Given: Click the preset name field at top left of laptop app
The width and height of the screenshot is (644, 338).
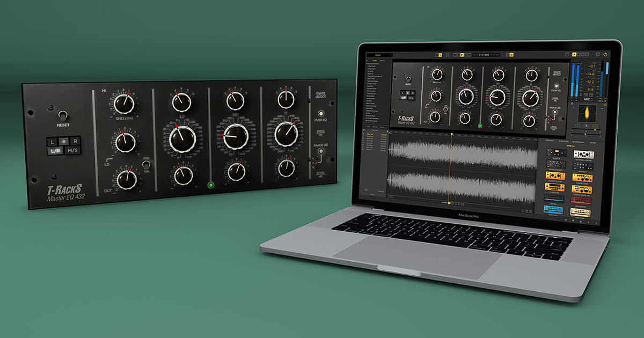Looking at the screenshot, I should pyautogui.click(x=379, y=55).
